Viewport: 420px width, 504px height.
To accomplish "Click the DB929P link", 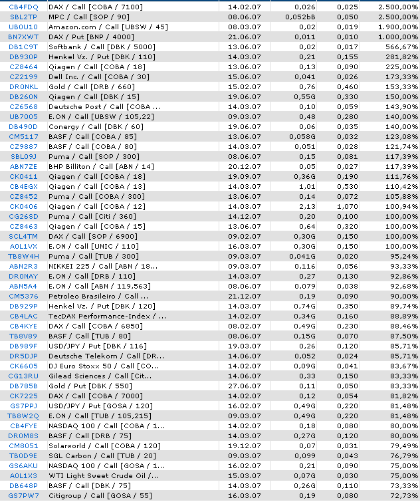I will click(x=23, y=306).
